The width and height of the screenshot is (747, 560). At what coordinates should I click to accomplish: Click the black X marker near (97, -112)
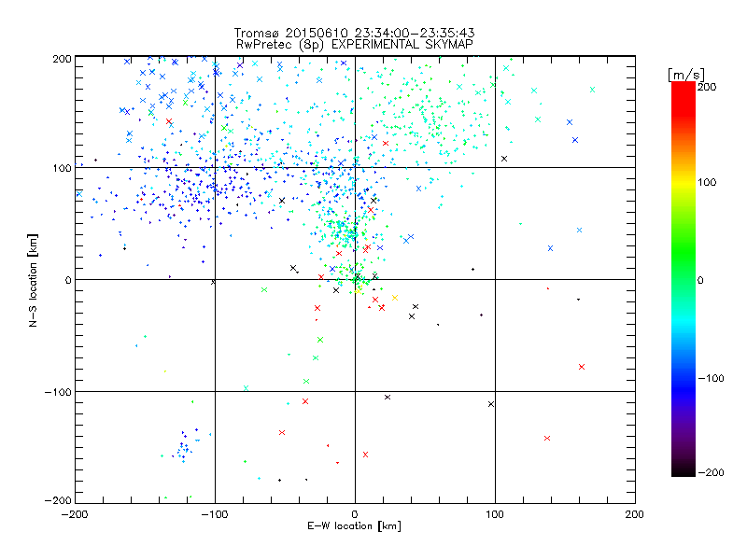[x=491, y=404]
